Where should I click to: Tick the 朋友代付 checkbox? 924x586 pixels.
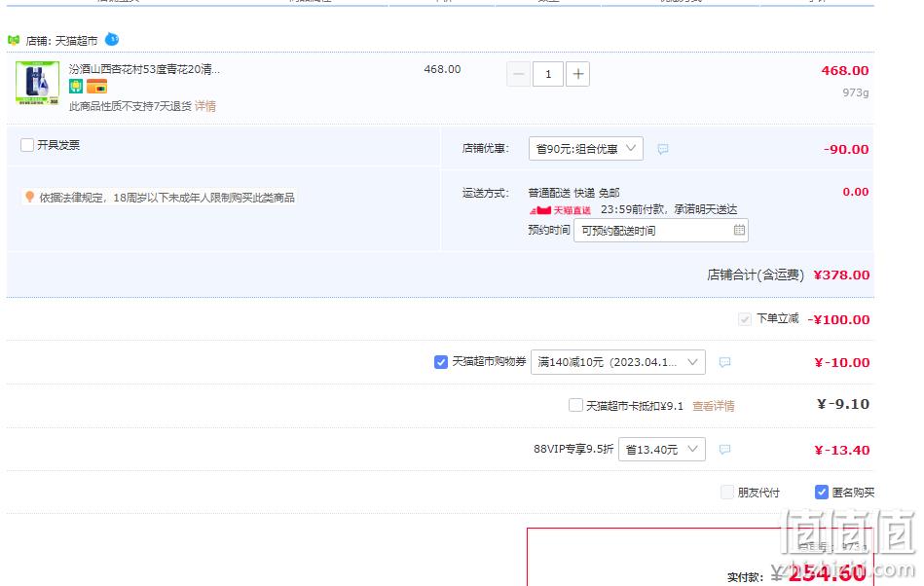(x=727, y=493)
